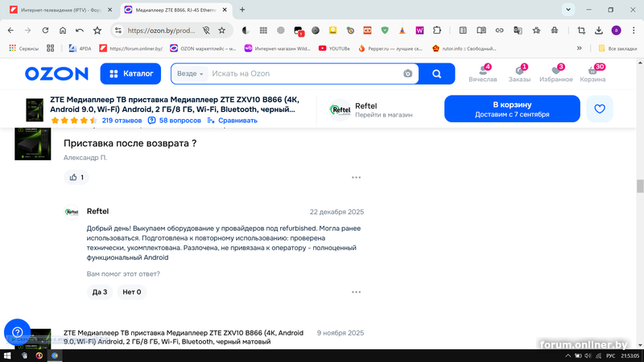The height and width of the screenshot is (362, 644).
Task: Go back to the previous page
Action: (10, 31)
